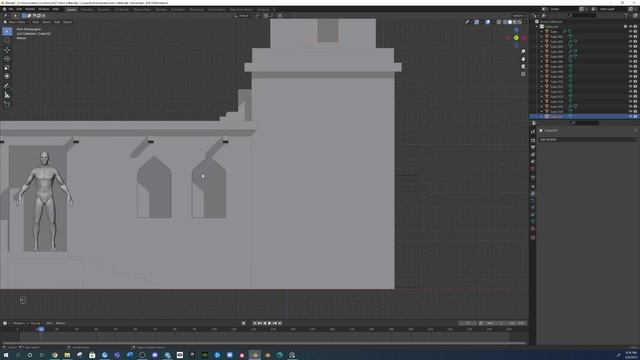Open the File menu
Image resolution: width=640 pixels, height=360 pixels.
[x=11, y=9]
